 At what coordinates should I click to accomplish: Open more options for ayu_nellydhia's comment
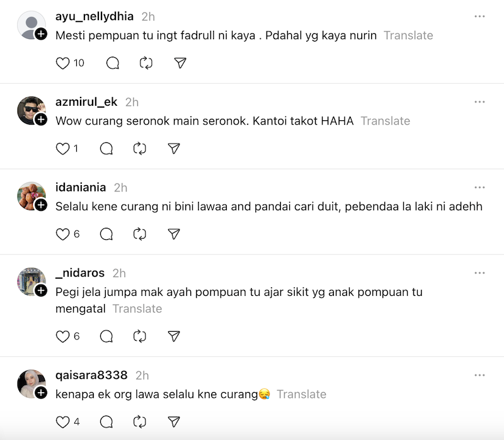tap(480, 16)
